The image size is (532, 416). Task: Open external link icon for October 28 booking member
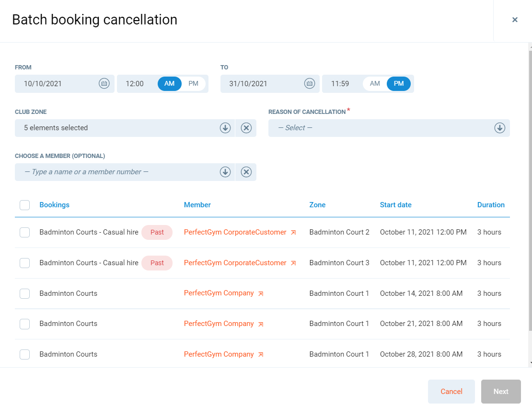pos(261,355)
